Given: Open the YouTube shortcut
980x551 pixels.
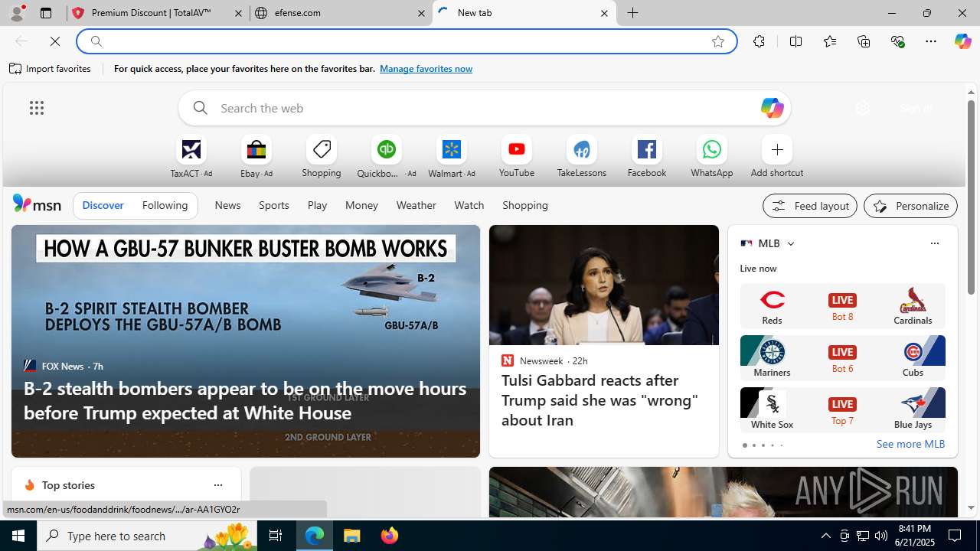Looking at the screenshot, I should coord(517,157).
